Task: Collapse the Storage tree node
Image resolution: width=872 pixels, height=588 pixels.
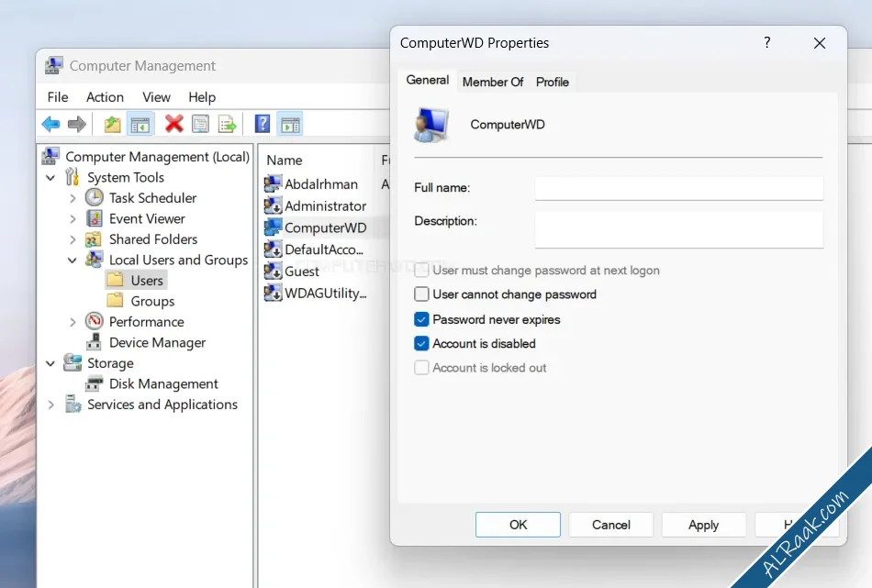Action: click(x=50, y=363)
